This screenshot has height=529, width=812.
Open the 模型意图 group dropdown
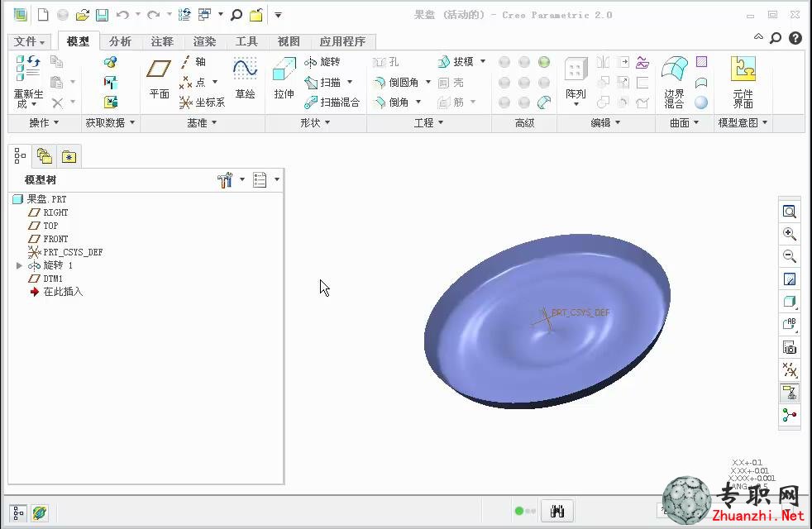743,122
